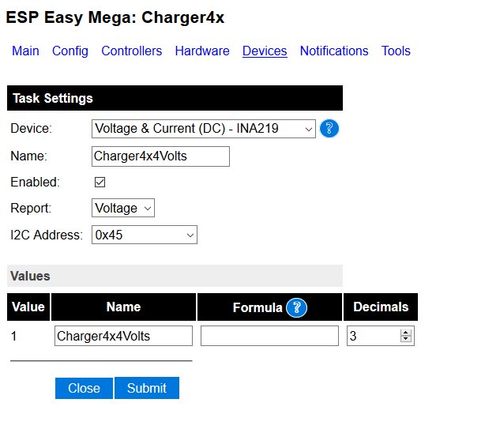Image resolution: width=500 pixels, height=448 pixels.
Task: Open the Notifications tab
Action: click(334, 51)
